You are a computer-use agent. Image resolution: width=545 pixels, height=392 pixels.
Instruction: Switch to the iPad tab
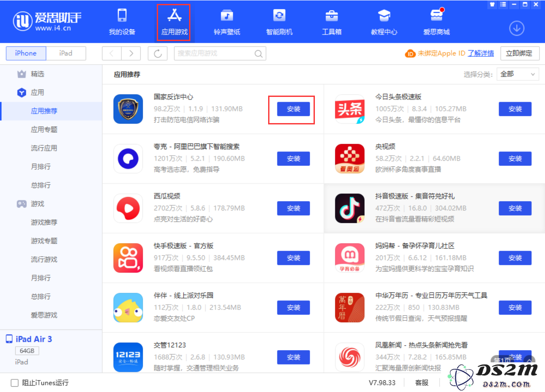(66, 53)
